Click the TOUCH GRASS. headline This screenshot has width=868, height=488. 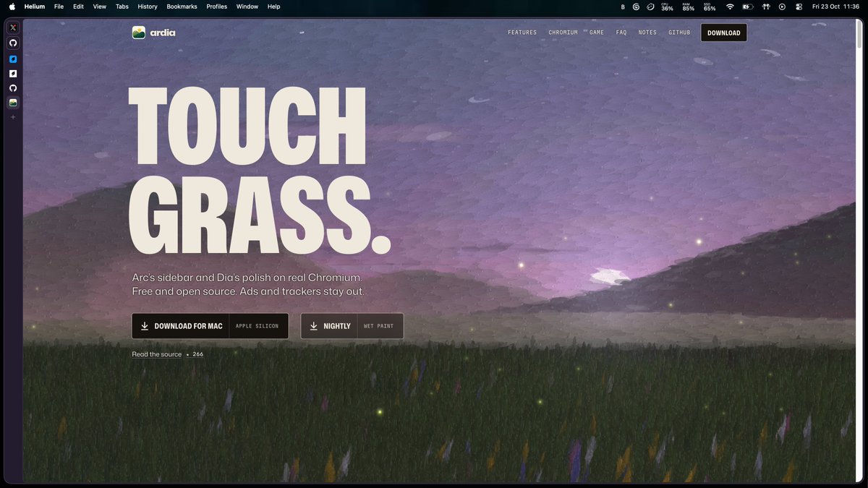click(x=259, y=170)
